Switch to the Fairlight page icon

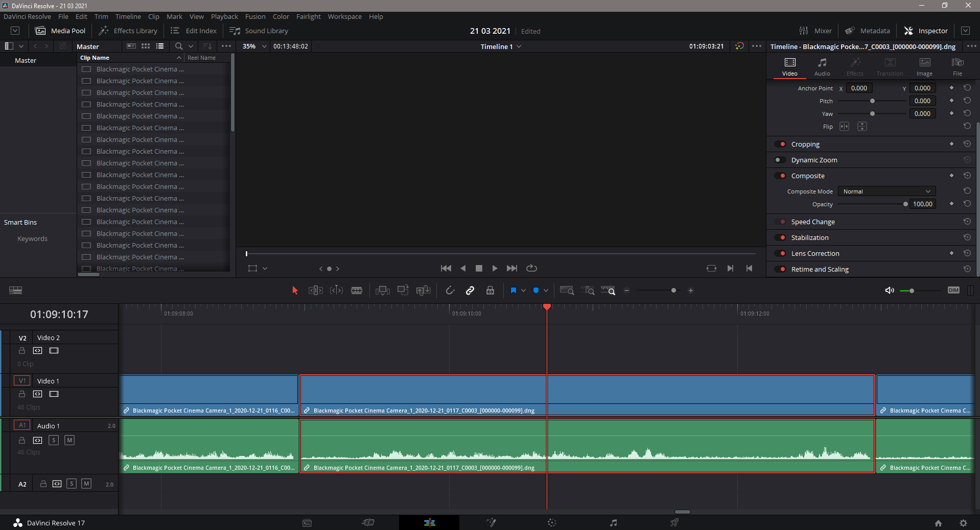[613, 522]
